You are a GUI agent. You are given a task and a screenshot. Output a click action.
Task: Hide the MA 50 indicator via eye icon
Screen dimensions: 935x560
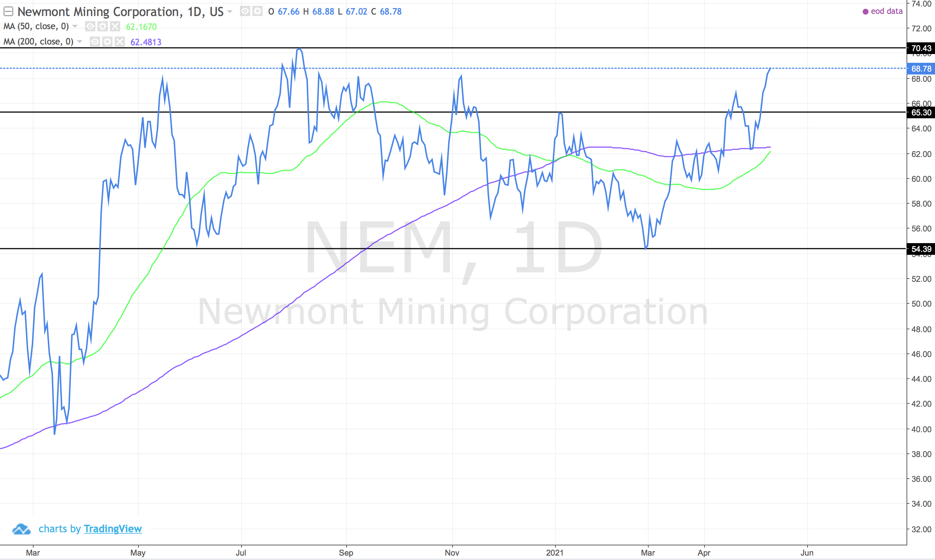[90, 26]
